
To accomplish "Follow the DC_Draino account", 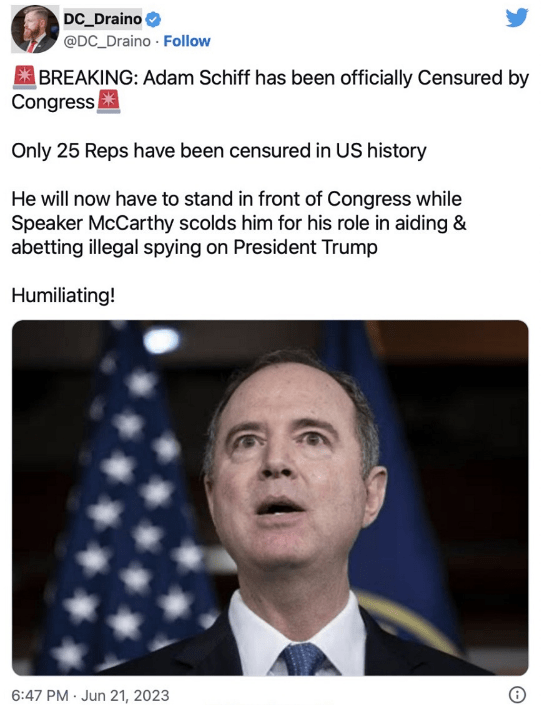I will pyautogui.click(x=187, y=41).
